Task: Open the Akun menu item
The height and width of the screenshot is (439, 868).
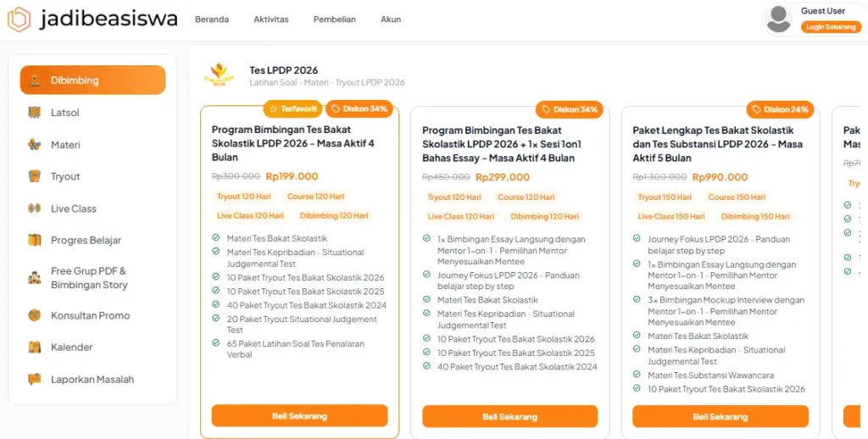Action: click(x=391, y=19)
